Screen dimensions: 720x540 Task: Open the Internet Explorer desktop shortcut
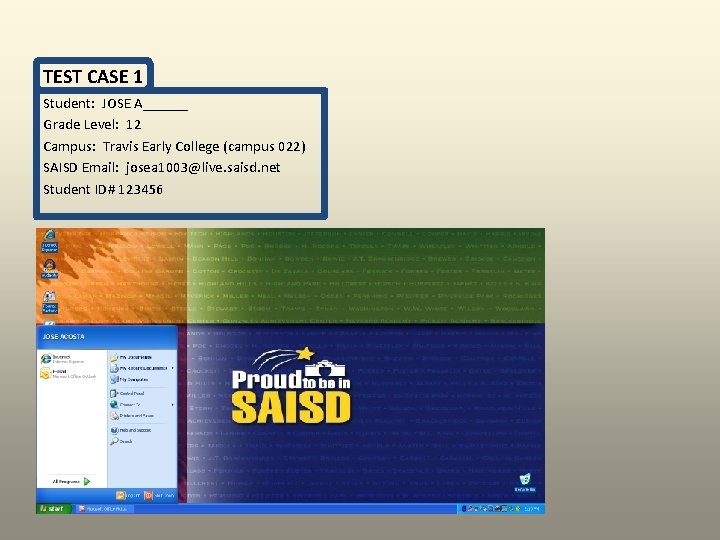click(x=49, y=241)
